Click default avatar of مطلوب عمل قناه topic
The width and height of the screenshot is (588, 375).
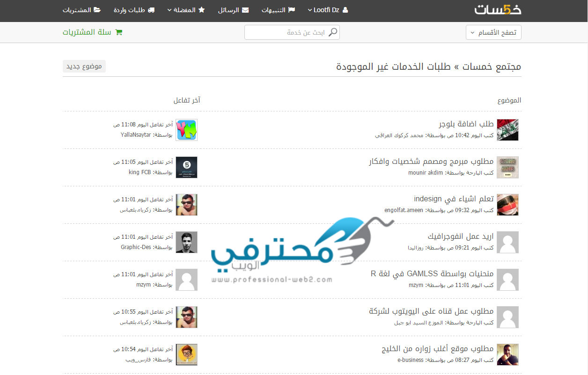click(507, 317)
